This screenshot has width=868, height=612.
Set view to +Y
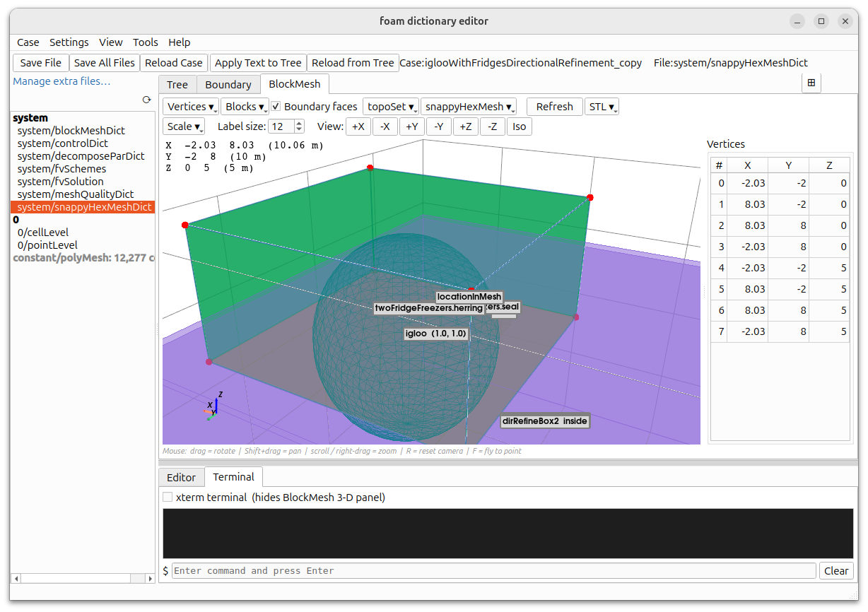[412, 126]
